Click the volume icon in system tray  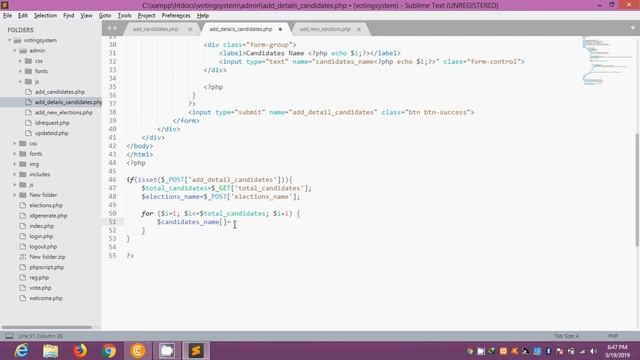point(593,351)
